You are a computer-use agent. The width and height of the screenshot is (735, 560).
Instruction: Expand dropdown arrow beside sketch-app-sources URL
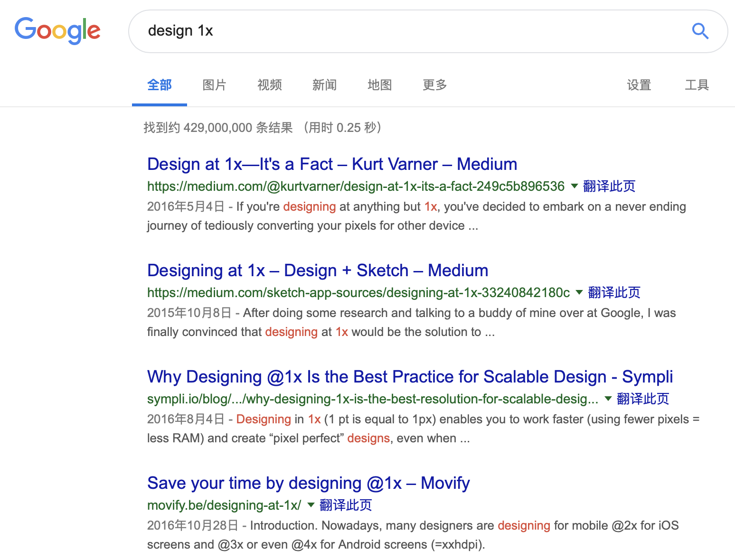pos(579,292)
